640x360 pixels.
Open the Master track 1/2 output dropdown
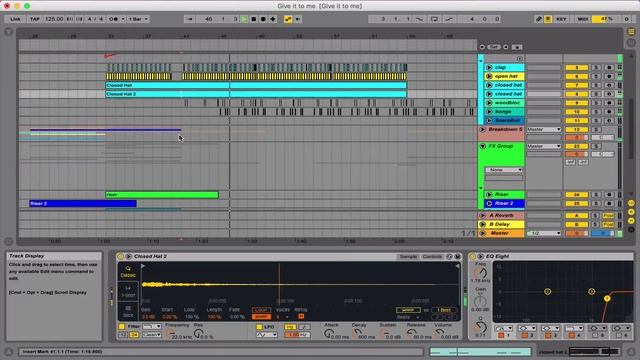tap(544, 233)
